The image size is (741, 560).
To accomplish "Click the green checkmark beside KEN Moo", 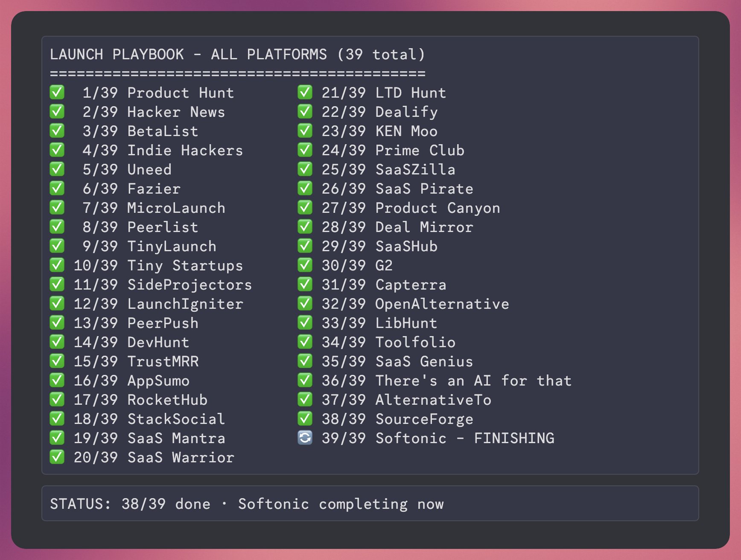I will click(x=305, y=131).
